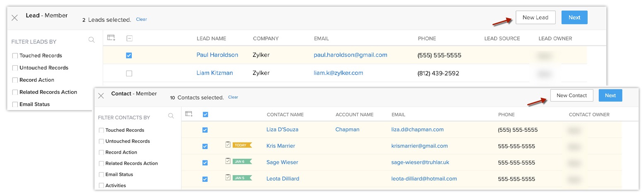
Task: Uncheck the Paul Haroldson lead checkbox
Action: [129, 55]
